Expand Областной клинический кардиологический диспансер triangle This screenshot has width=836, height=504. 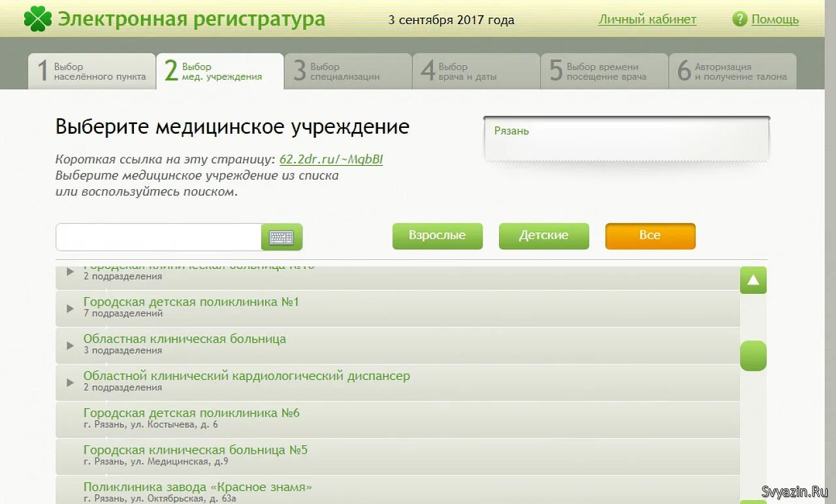(71, 383)
